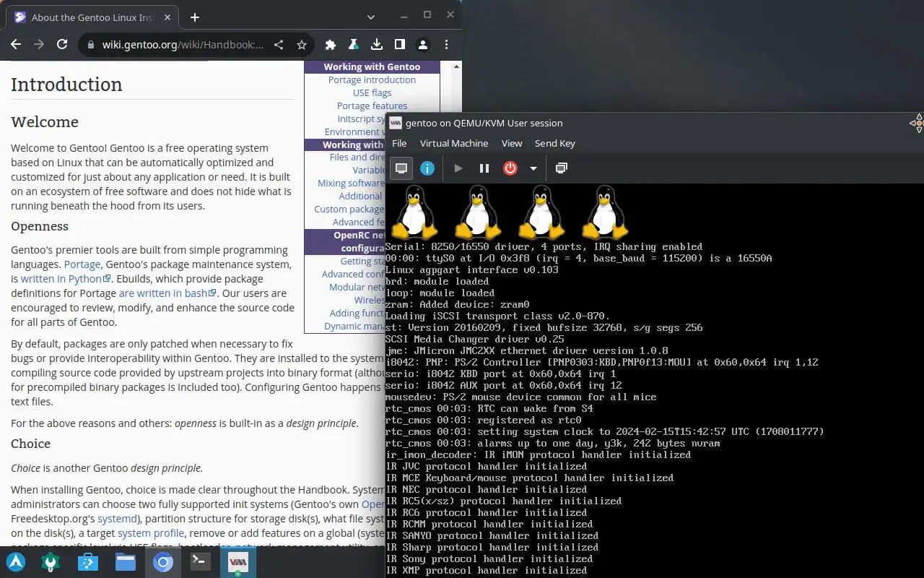
Task: Open the Send Key menu
Action: pyautogui.click(x=555, y=143)
